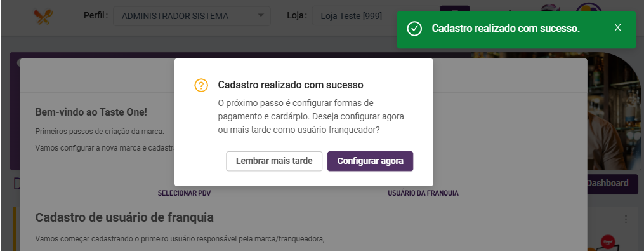Click the orange question mark dialog icon
Screen dimensions: 644x251
pyautogui.click(x=201, y=85)
